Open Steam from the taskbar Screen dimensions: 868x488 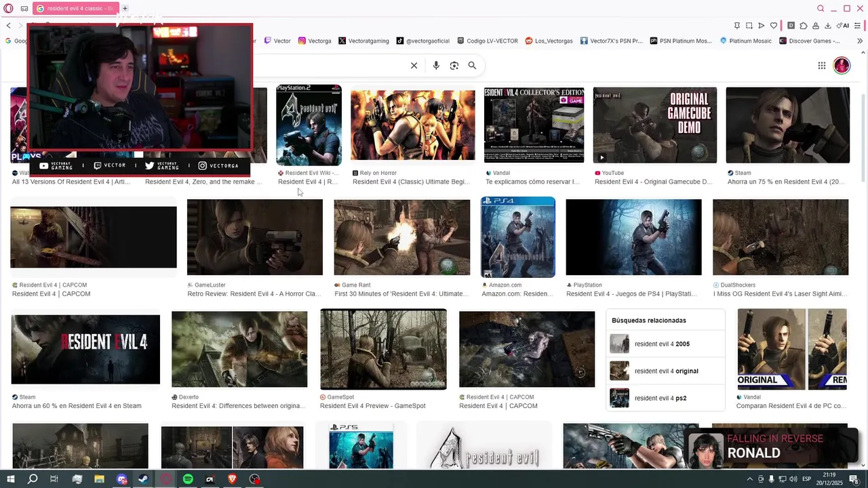coord(143,479)
